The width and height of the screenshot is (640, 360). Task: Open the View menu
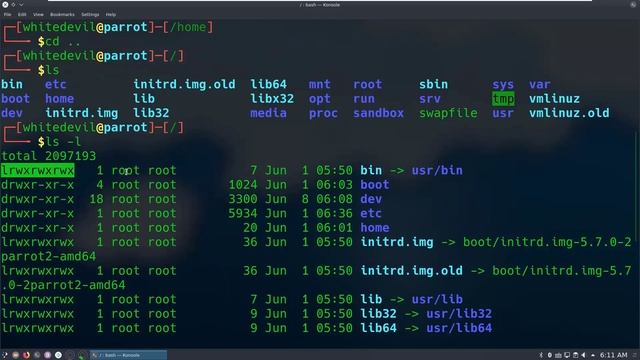click(38, 14)
